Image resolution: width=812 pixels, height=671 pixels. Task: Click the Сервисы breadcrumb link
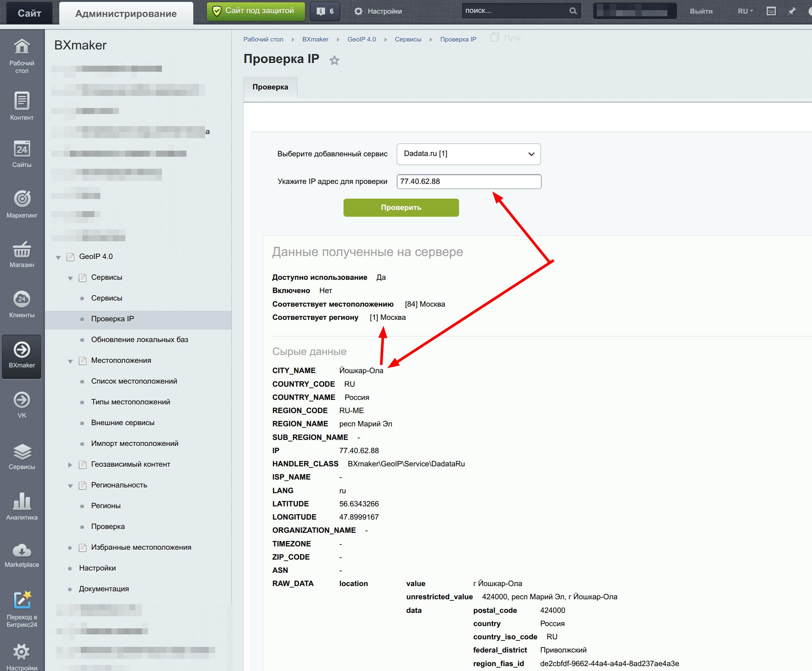408,39
